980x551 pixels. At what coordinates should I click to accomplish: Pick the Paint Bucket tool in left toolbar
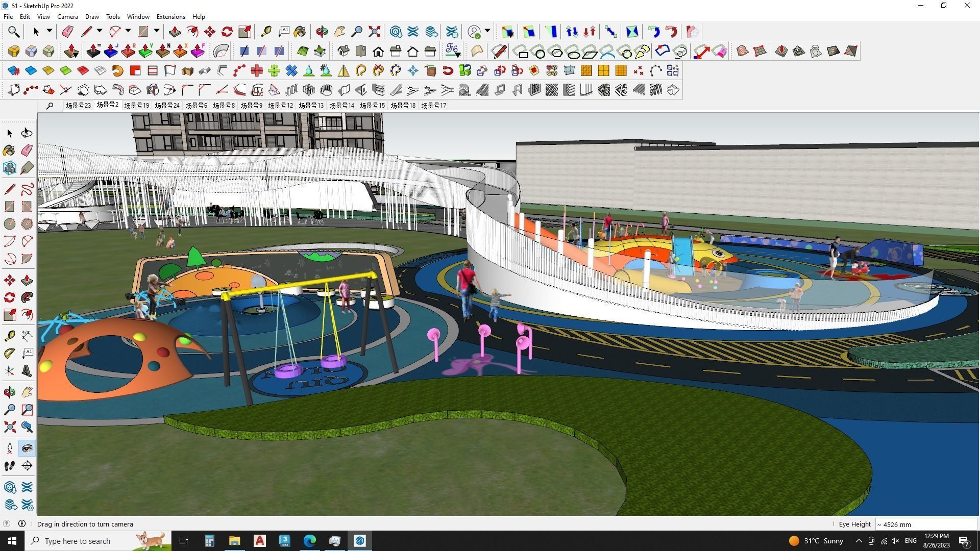coord(9,150)
